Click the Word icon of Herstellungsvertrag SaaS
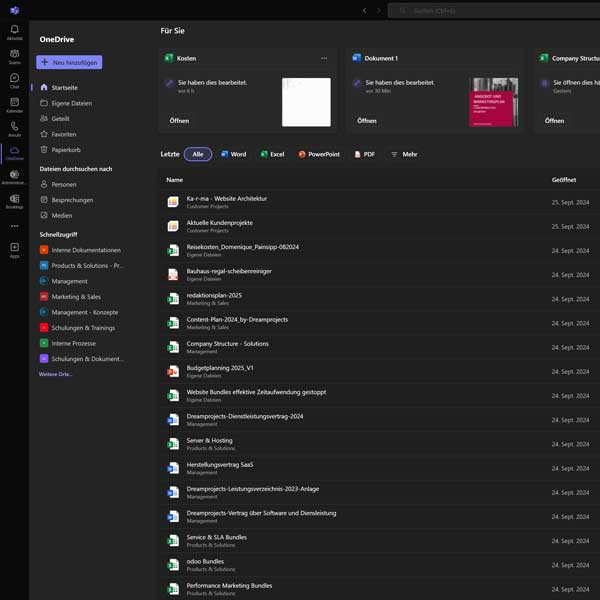Image resolution: width=600 pixels, height=600 pixels. (173, 468)
